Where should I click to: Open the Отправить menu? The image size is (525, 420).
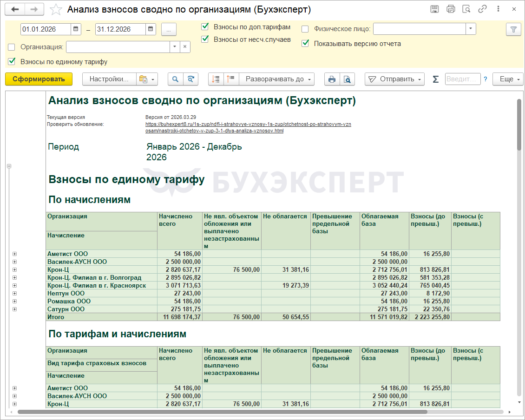pos(394,79)
